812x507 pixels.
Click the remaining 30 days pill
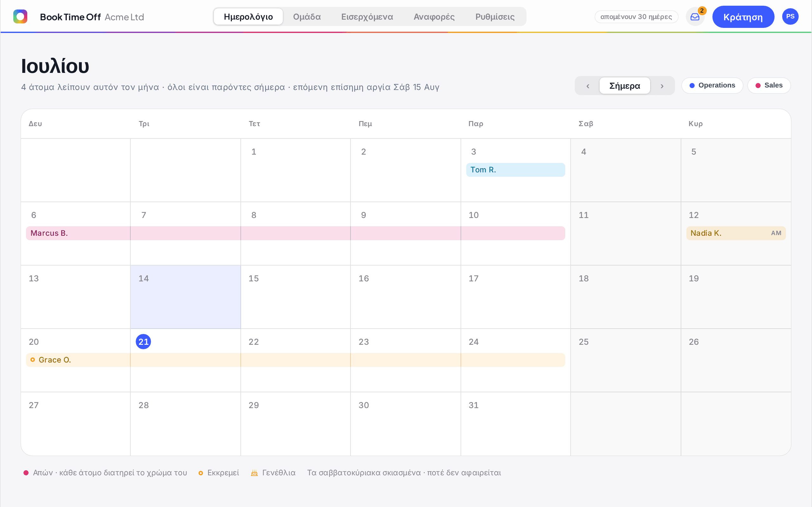(636, 17)
